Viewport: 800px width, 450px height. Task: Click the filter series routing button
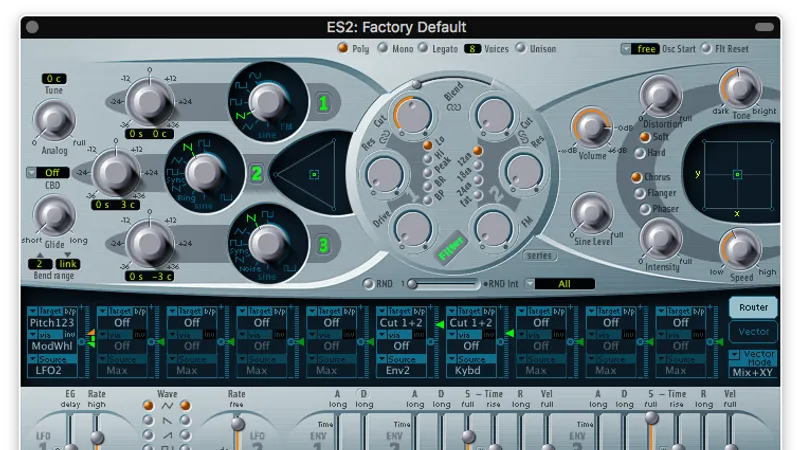[539, 256]
